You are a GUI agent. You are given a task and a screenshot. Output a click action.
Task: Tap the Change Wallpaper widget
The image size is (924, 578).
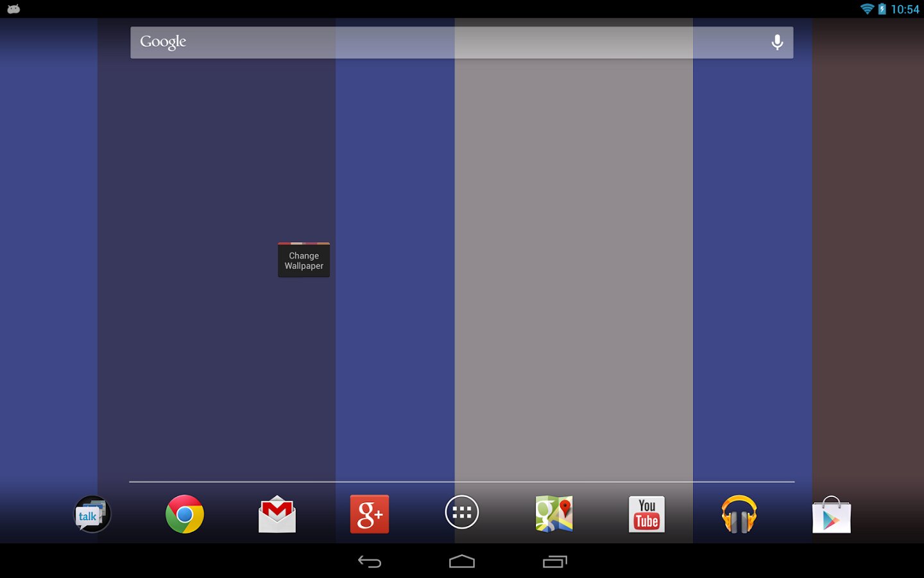(x=304, y=260)
